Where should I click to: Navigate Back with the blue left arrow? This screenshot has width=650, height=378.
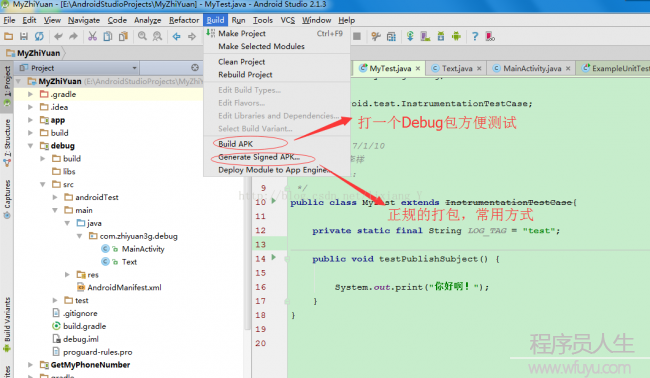point(177,36)
